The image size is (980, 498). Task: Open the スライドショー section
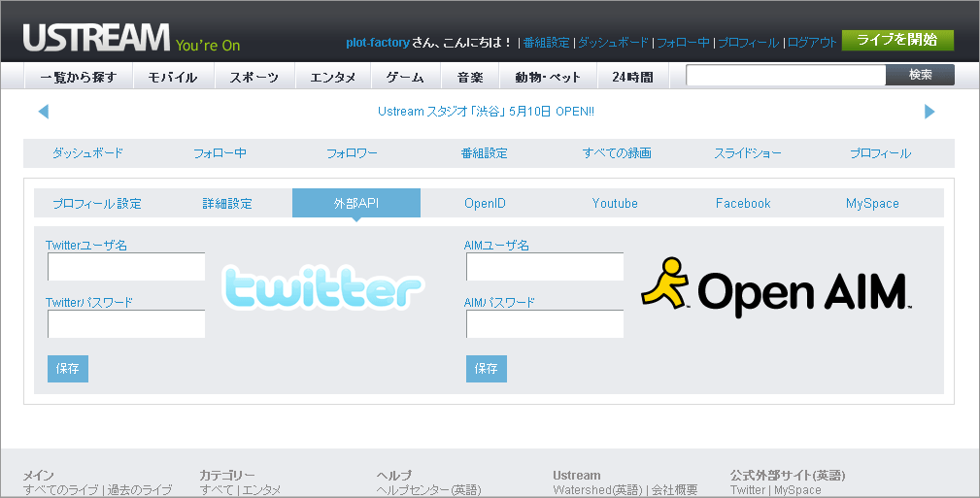pos(748,153)
